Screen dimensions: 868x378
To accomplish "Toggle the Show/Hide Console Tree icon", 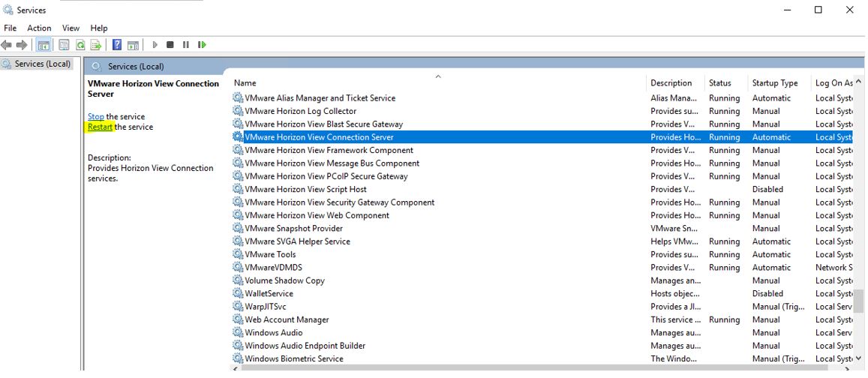I will [x=44, y=45].
